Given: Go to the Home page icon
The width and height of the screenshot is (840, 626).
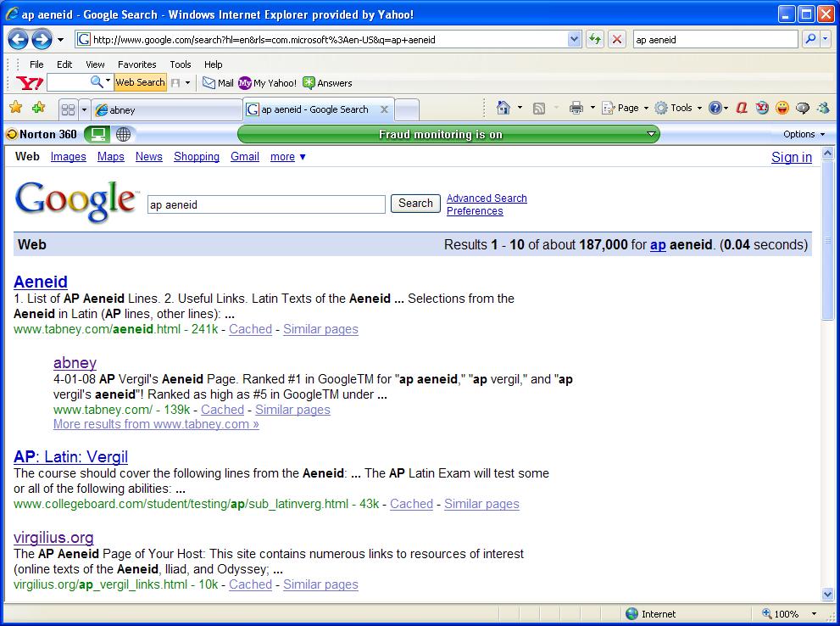Looking at the screenshot, I should click(x=503, y=109).
